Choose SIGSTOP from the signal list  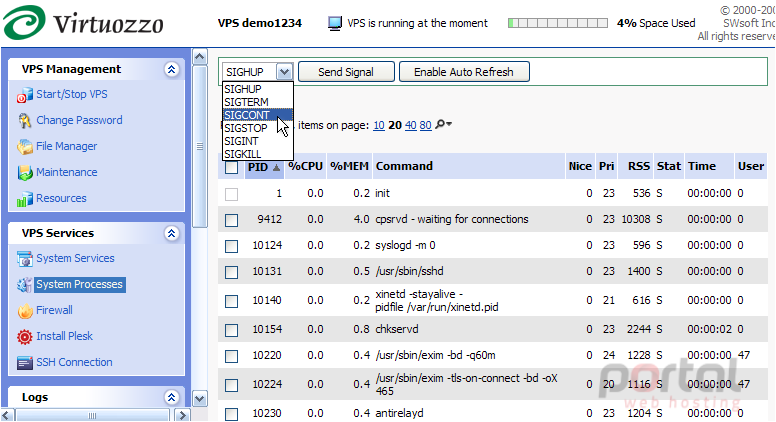click(258, 128)
